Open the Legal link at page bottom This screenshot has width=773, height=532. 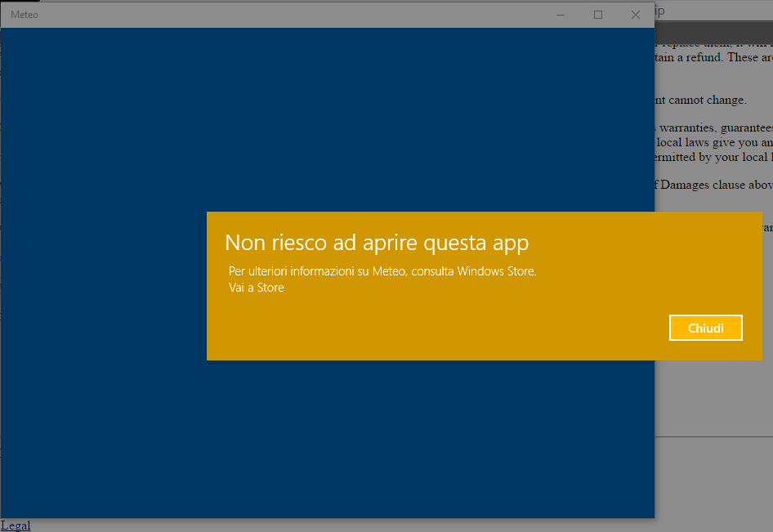(16, 525)
